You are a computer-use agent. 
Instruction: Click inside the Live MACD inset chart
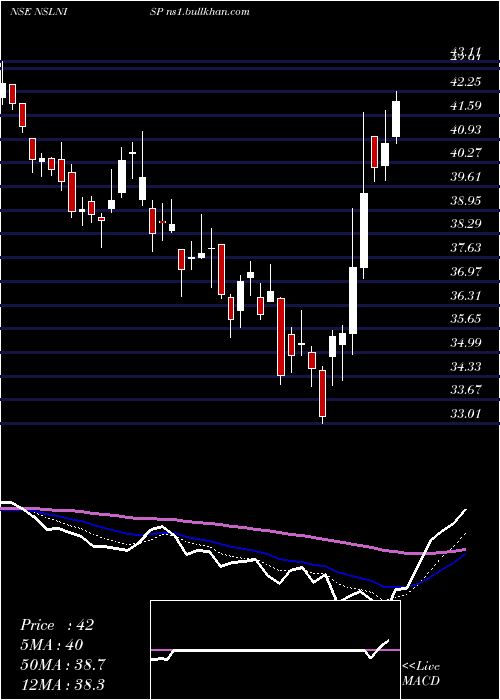[275, 650]
